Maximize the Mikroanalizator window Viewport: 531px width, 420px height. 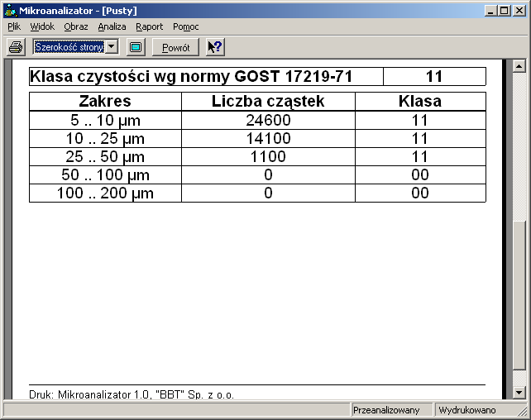pos(504,11)
